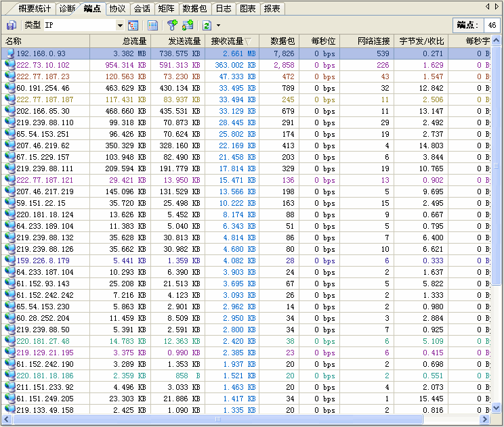504x427 pixels.
Task: Click the 接收流量 column header to reverse sorting
Action: (x=230, y=41)
